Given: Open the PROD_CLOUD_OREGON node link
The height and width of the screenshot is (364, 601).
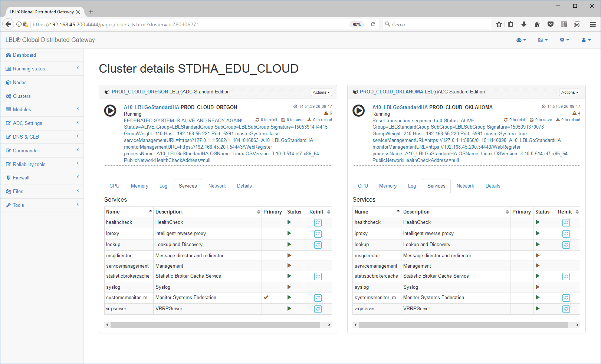Looking at the screenshot, I should pyautogui.click(x=140, y=92).
